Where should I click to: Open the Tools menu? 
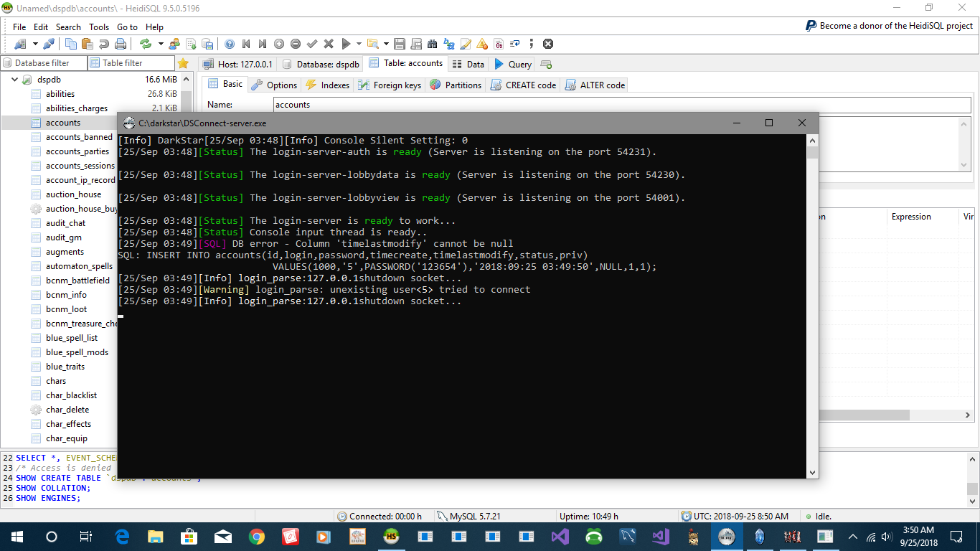(x=99, y=27)
